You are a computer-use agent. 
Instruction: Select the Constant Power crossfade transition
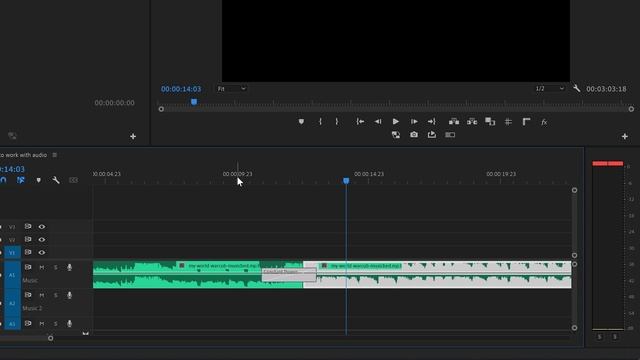click(289, 275)
